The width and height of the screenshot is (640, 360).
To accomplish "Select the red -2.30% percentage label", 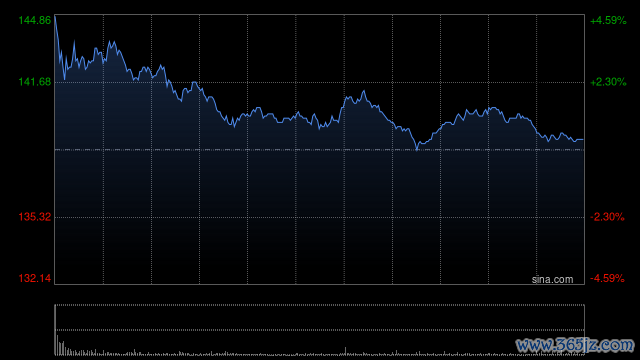I will click(607, 217).
